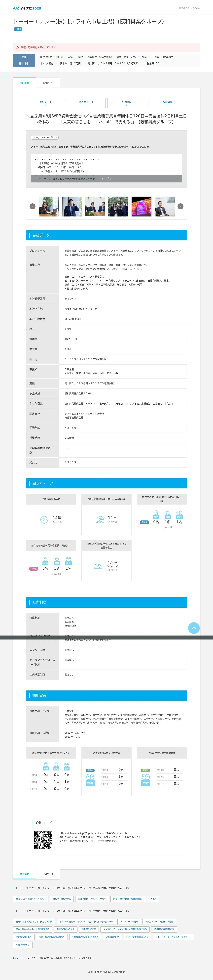This screenshot has width=213, height=980.
Task: Open photo of man talking on phone
Action: tap(71, 206)
